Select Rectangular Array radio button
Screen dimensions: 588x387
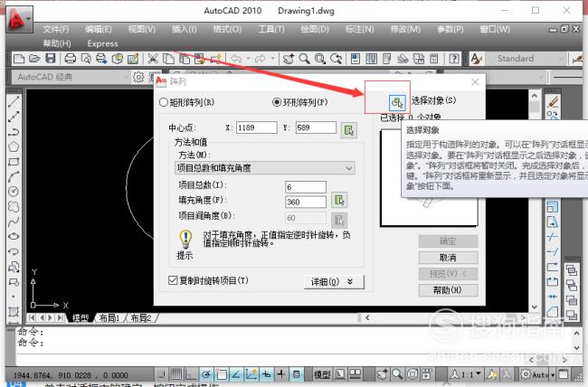click(164, 102)
